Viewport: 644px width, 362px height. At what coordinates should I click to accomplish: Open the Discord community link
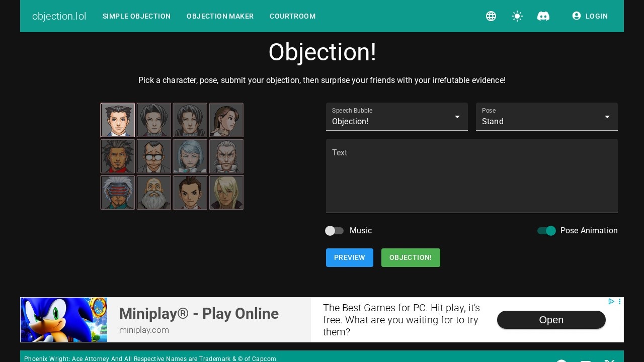pyautogui.click(x=543, y=16)
